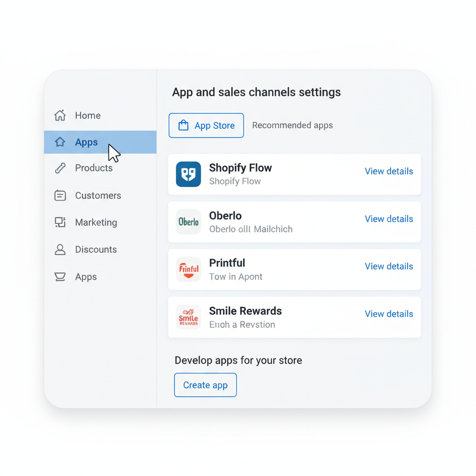
Task: Click the Discounts person icon
Action: click(x=60, y=250)
